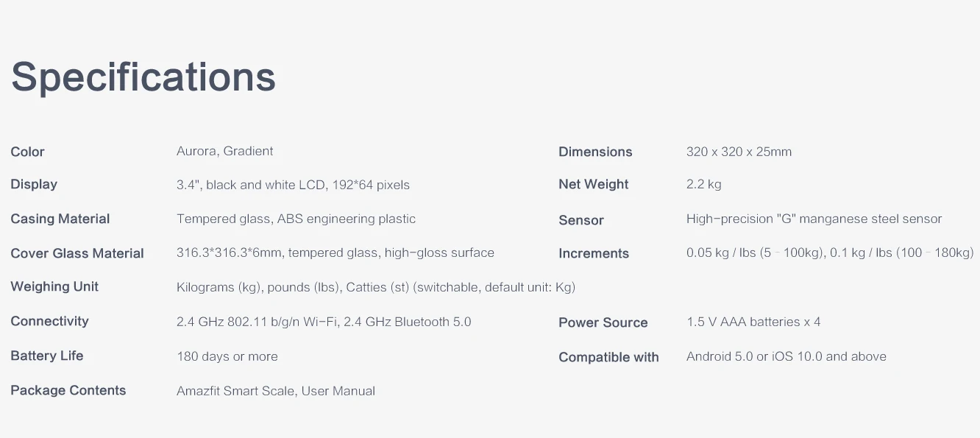Image resolution: width=980 pixels, height=438 pixels.
Task: Click the Wi-Fi and Bluetooth 5.0 value
Action: pos(324,322)
